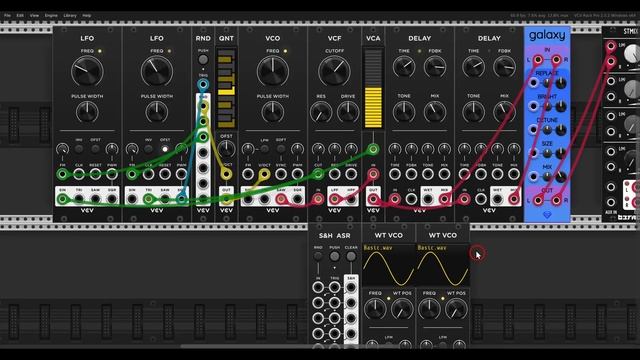Click the first DELAY's WET output jack
Screen dimensions: 640x360
point(428,199)
